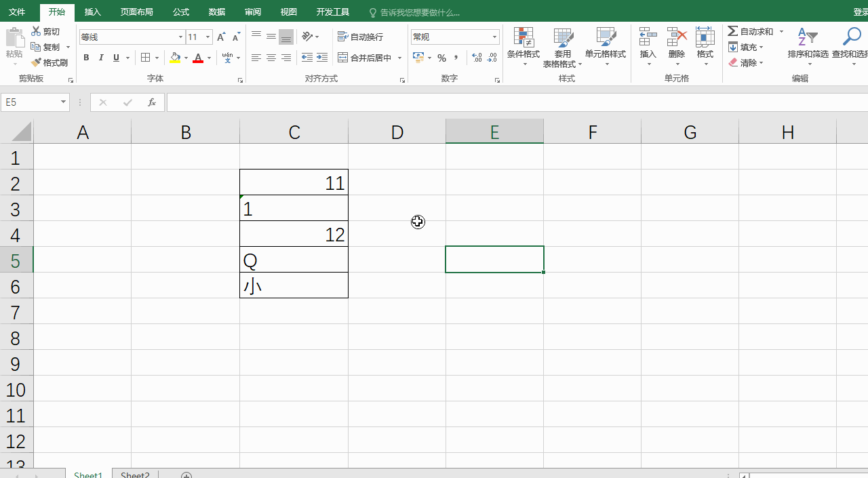Toggle Merge & Center (合并后居中)

pos(364,58)
